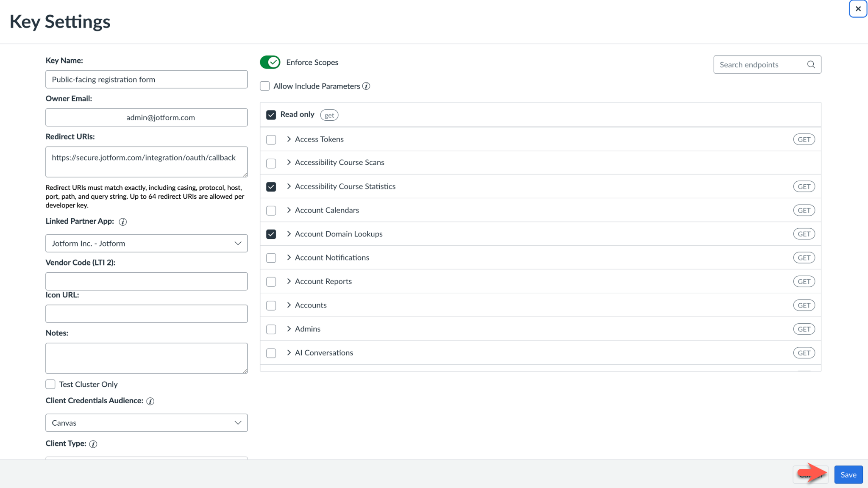Click GET badge for Access Tokens

point(804,139)
